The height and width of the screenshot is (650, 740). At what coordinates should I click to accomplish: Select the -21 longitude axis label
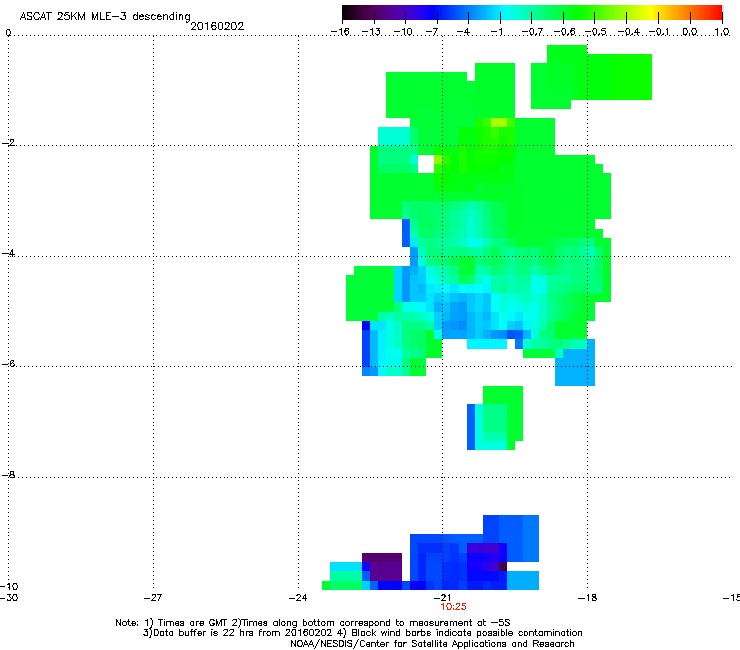tap(442, 598)
